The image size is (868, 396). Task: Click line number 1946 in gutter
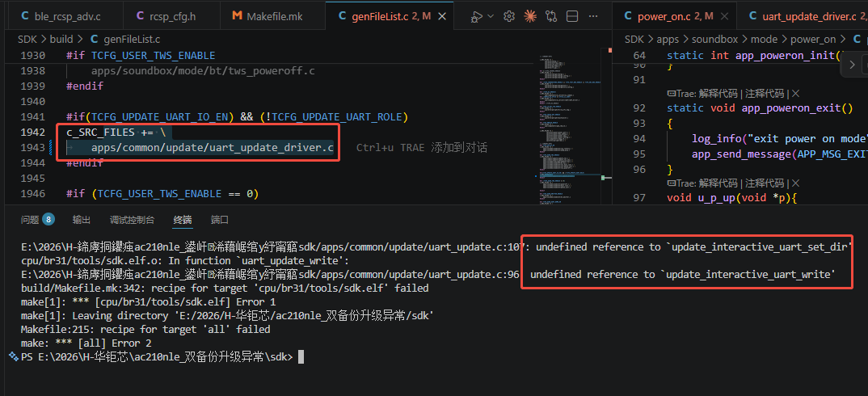[33, 193]
